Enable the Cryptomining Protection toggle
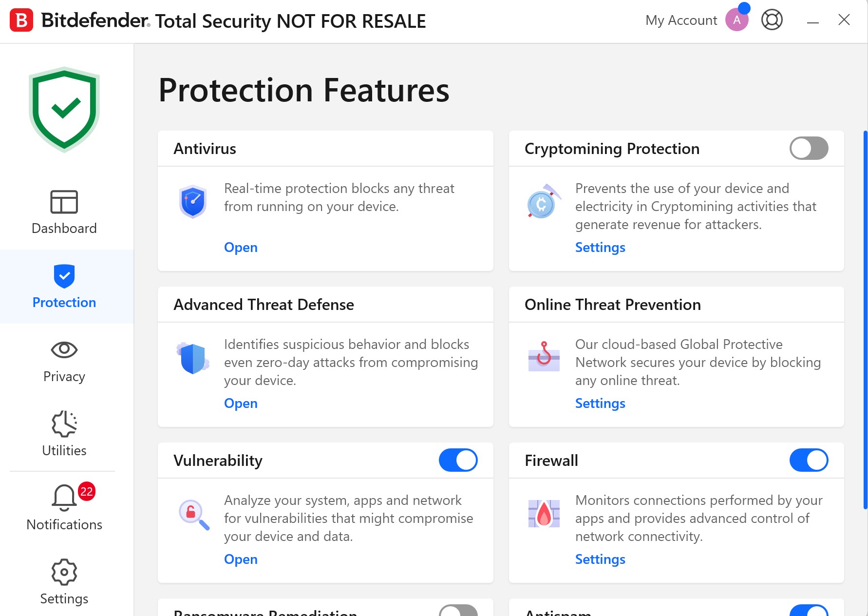Screen dimensions: 868x616 [x=809, y=148]
